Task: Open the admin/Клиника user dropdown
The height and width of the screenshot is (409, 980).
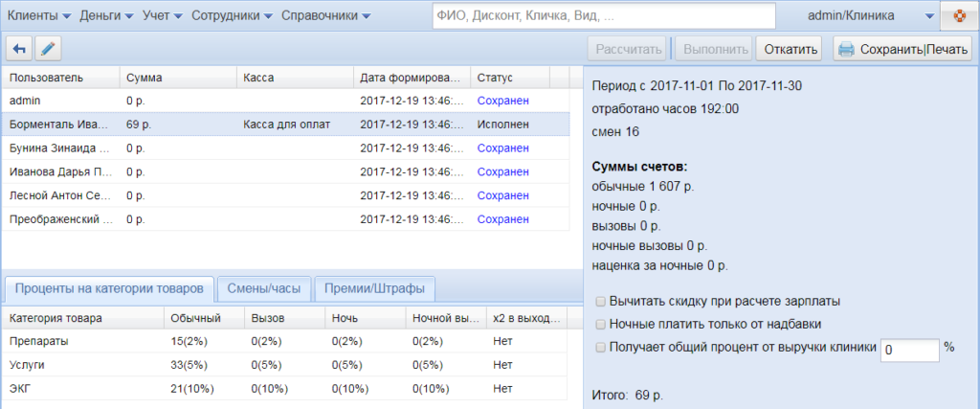Action: pos(868,16)
